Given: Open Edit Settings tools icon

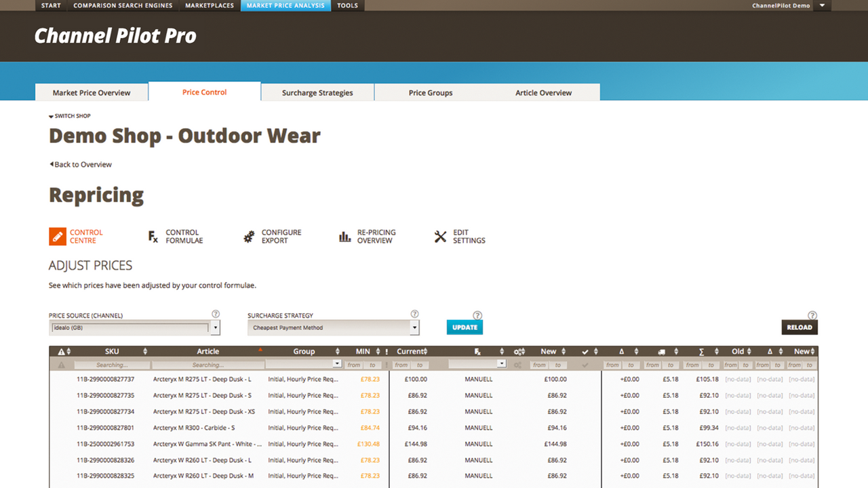Looking at the screenshot, I should 441,237.
